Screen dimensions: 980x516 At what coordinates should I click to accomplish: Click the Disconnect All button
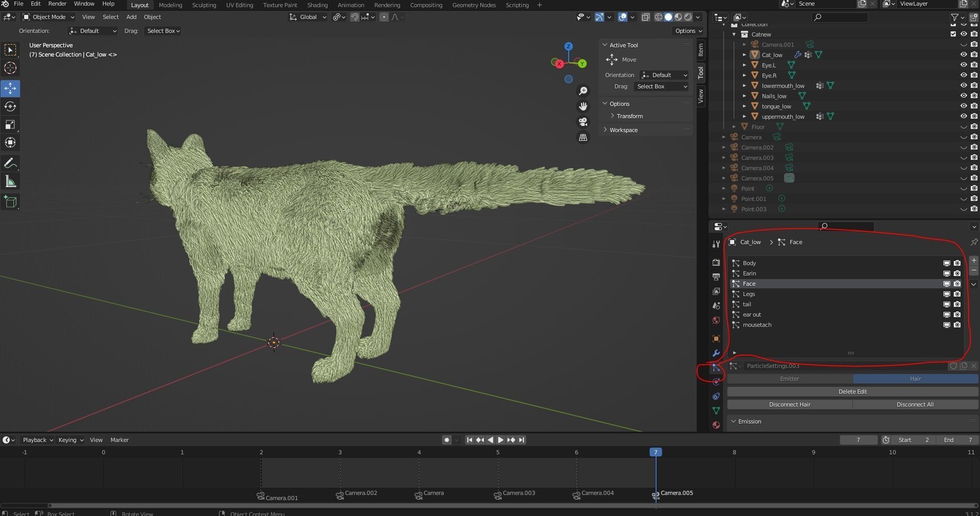(915, 404)
